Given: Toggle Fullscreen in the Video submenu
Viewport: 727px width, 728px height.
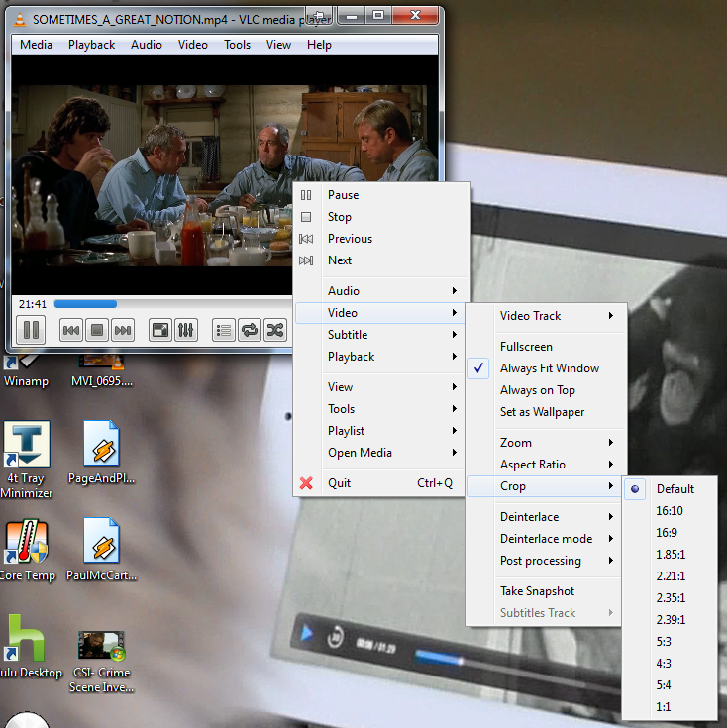Looking at the screenshot, I should pyautogui.click(x=547, y=347).
